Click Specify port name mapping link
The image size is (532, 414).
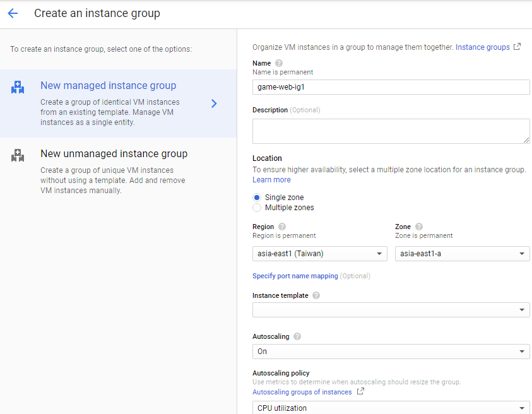click(295, 276)
